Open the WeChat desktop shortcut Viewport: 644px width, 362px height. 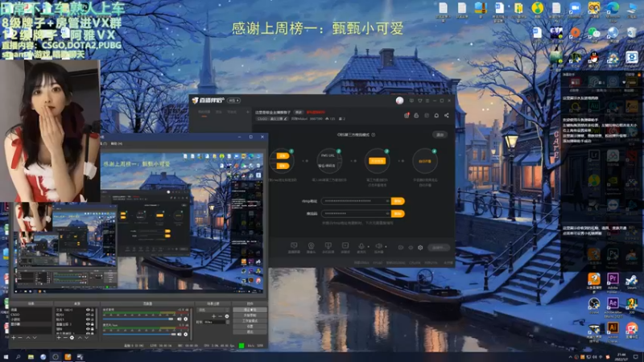(x=593, y=34)
